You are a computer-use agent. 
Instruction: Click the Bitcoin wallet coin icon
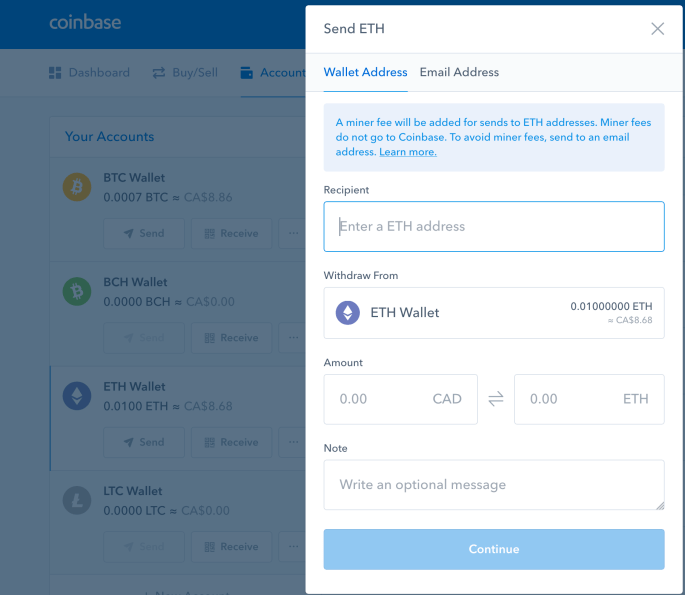77,187
